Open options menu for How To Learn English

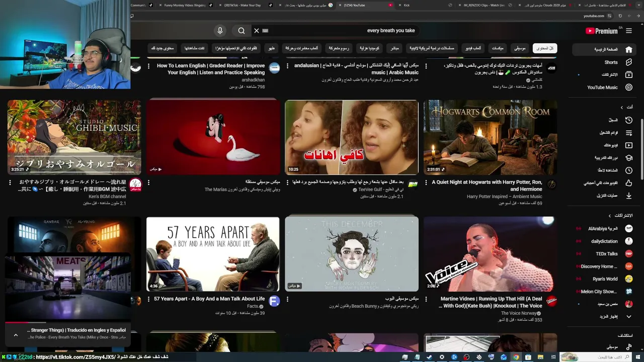point(149,66)
